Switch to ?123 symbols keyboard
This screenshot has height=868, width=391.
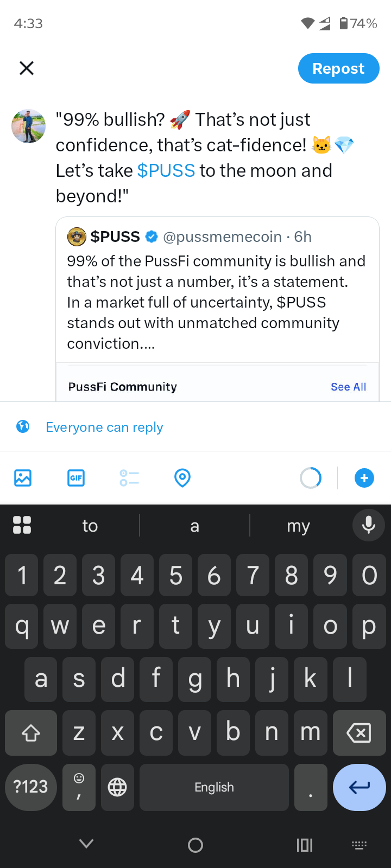(31, 787)
